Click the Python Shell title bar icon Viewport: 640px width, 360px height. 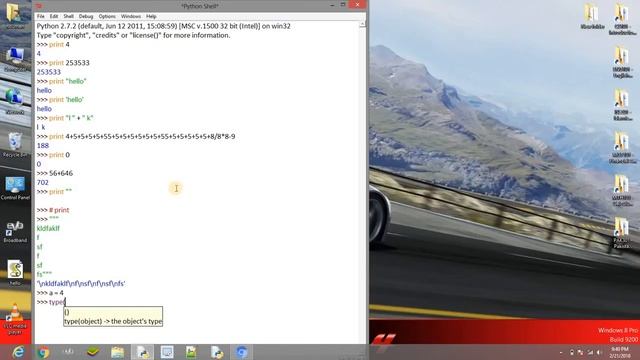[39, 6]
